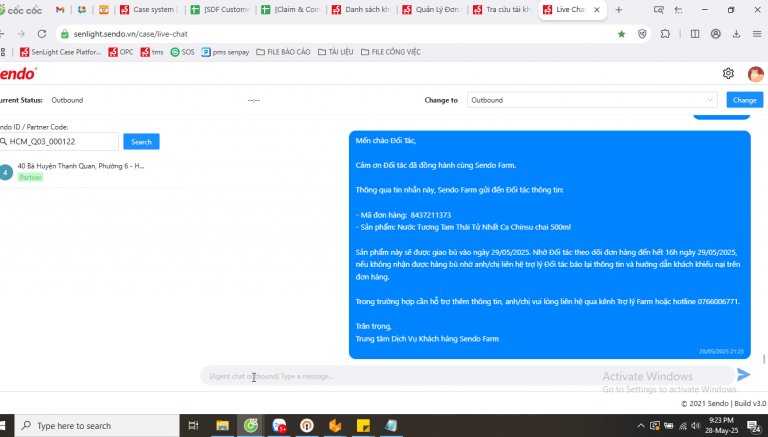Image resolution: width=768 pixels, height=437 pixels.
Task: Open the volume icon in system tray
Action: tap(695, 426)
